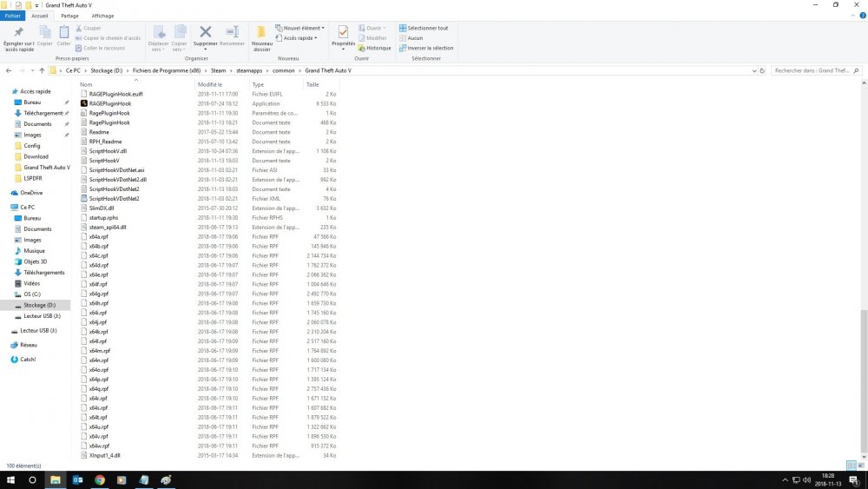The image size is (868, 489).
Task: Click steamapps in the address path
Action: click(249, 71)
